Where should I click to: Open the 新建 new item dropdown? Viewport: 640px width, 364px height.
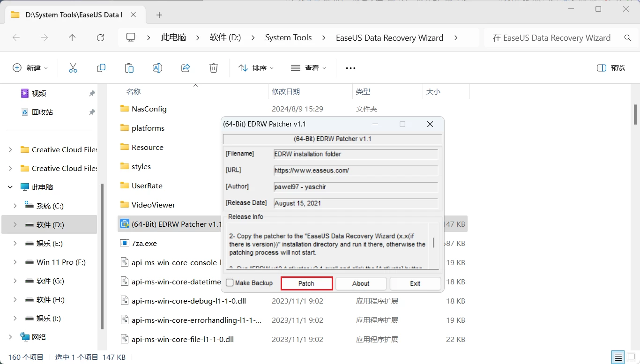[x=30, y=68]
